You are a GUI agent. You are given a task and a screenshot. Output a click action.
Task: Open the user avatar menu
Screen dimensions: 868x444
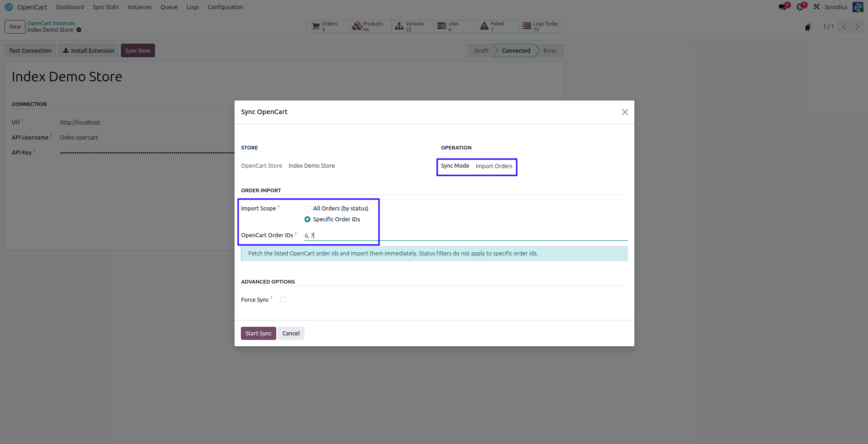pyautogui.click(x=858, y=7)
